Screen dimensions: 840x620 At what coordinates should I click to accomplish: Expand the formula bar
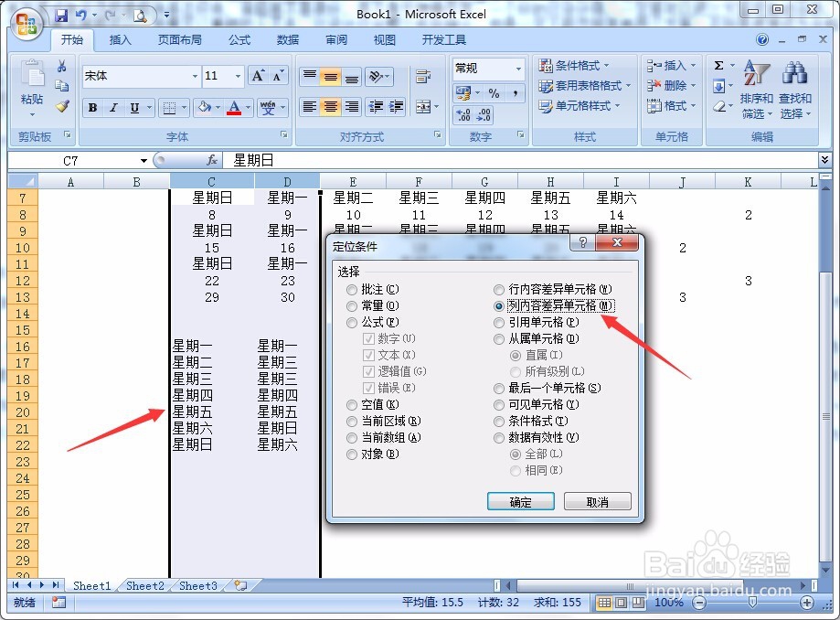[x=824, y=160]
